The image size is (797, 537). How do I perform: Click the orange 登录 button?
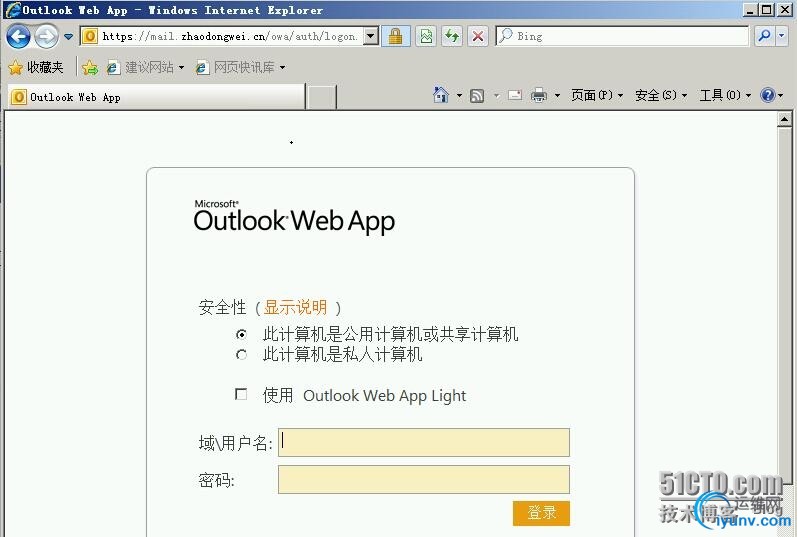[x=541, y=513]
